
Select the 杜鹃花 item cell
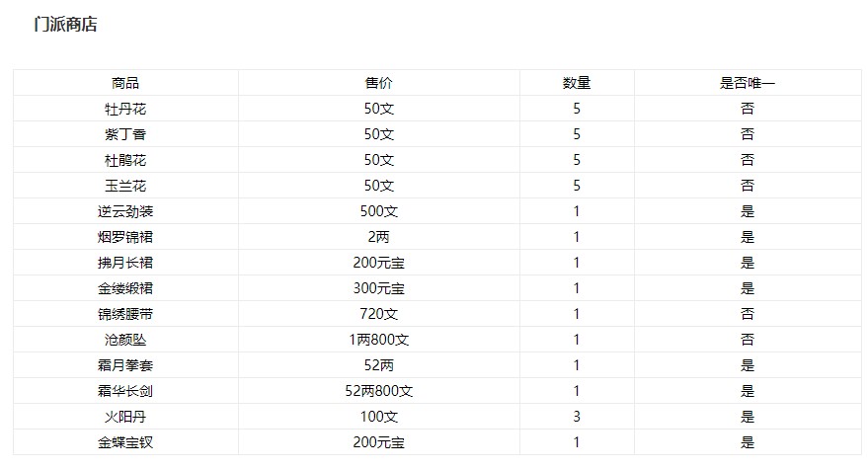tap(125, 160)
